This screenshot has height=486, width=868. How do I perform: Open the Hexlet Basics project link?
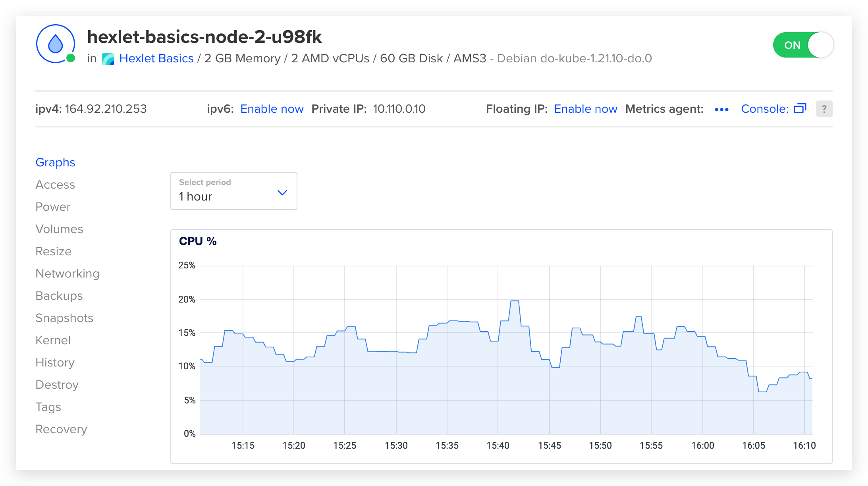point(156,58)
